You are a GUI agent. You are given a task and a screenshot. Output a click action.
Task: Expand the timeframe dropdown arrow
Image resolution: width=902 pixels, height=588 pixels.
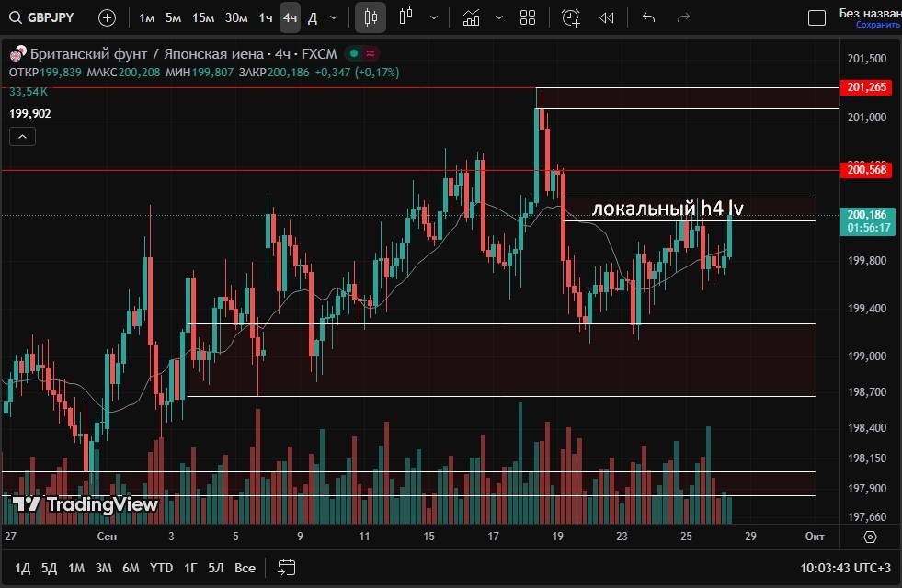pyautogui.click(x=333, y=17)
